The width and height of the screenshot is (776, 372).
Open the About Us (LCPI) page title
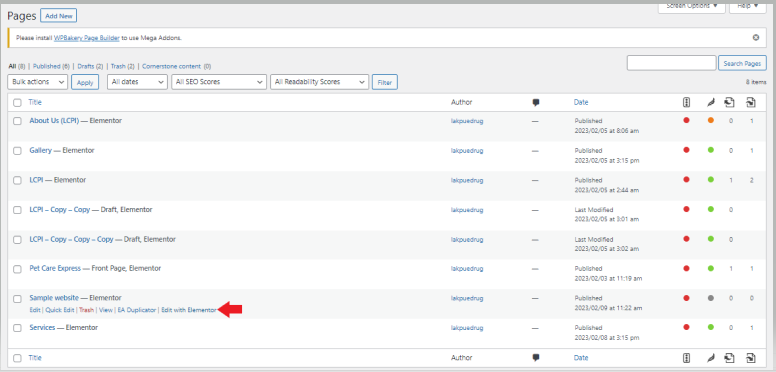point(54,120)
